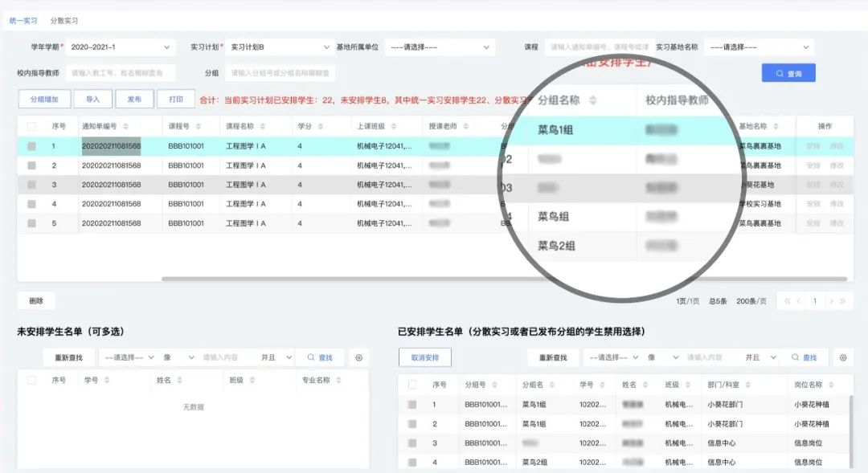
Task: Sort assigned list by 岗位名称
Action: tap(831, 385)
